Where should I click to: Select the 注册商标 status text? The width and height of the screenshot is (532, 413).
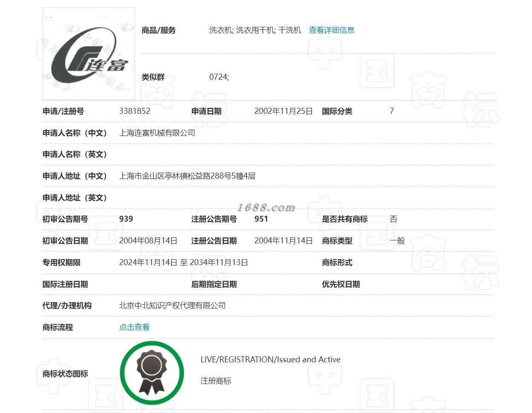pyautogui.click(x=216, y=381)
